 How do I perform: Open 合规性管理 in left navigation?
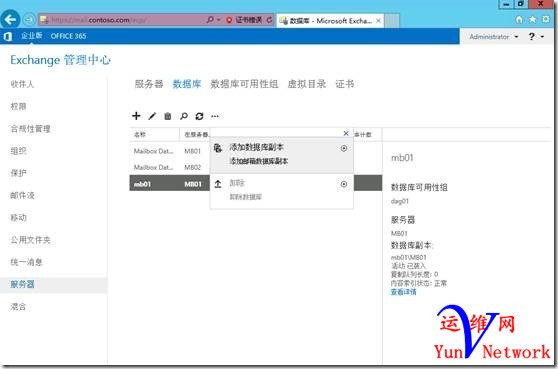(30, 129)
